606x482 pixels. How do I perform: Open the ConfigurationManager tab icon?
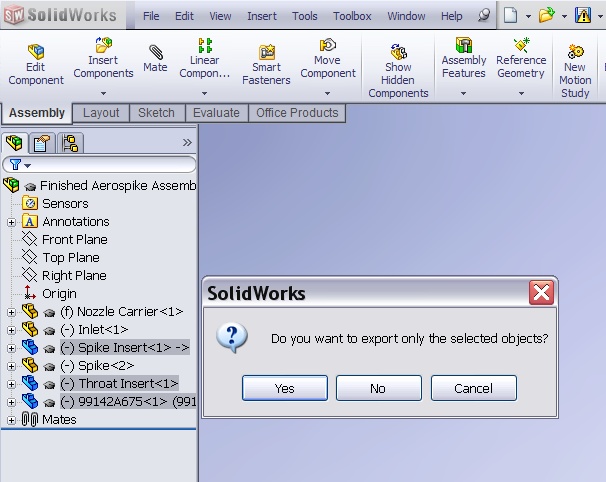70,143
